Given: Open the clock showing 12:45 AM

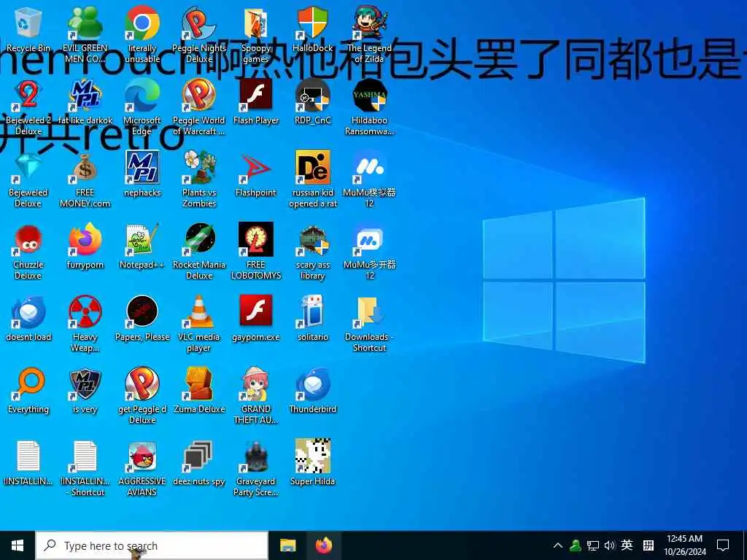Looking at the screenshot, I should click(684, 545).
